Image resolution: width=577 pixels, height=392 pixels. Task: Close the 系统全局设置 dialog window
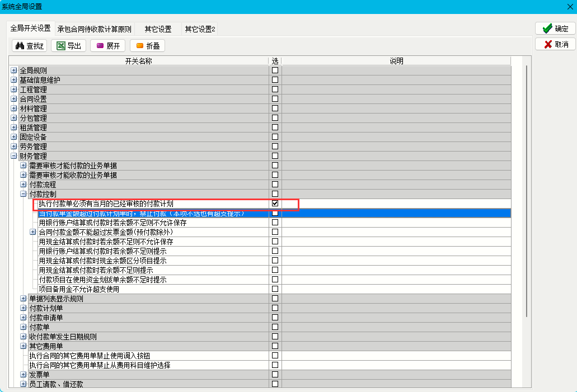pos(570,7)
